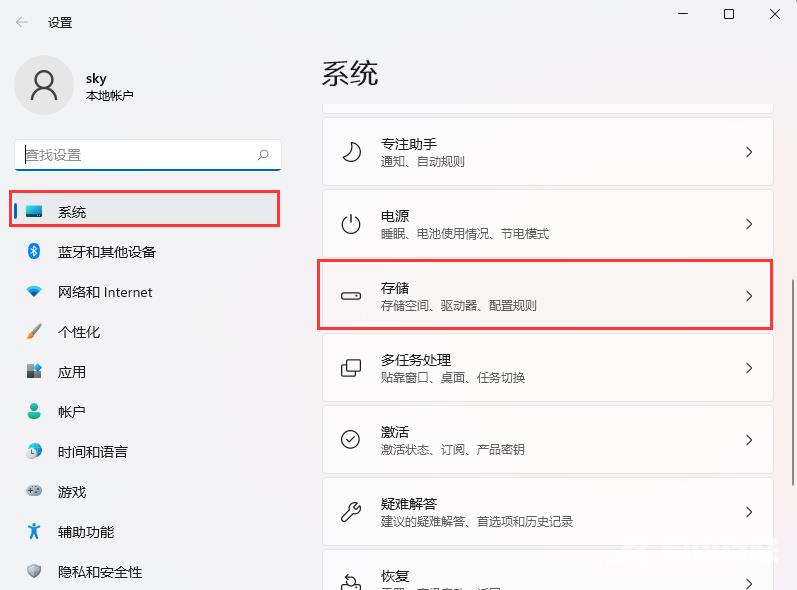
Task: Open the sky user avatar picture
Action: 44,85
